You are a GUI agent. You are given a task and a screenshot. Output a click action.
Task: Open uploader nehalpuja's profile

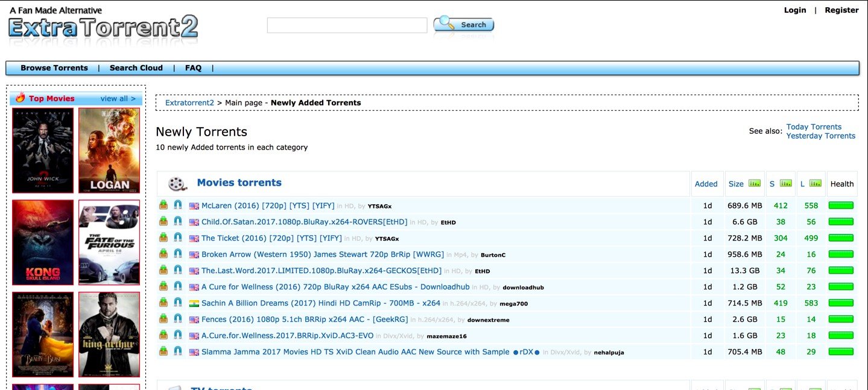click(x=609, y=353)
